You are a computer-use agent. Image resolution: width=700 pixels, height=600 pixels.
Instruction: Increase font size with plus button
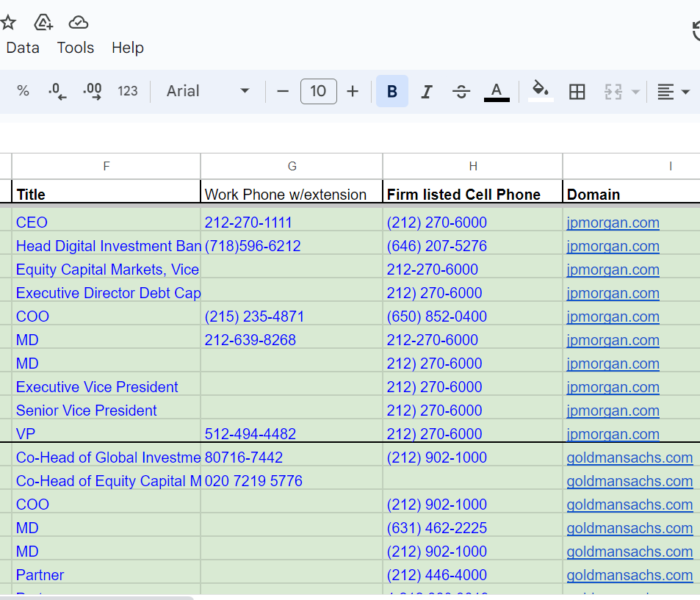pyautogui.click(x=353, y=91)
